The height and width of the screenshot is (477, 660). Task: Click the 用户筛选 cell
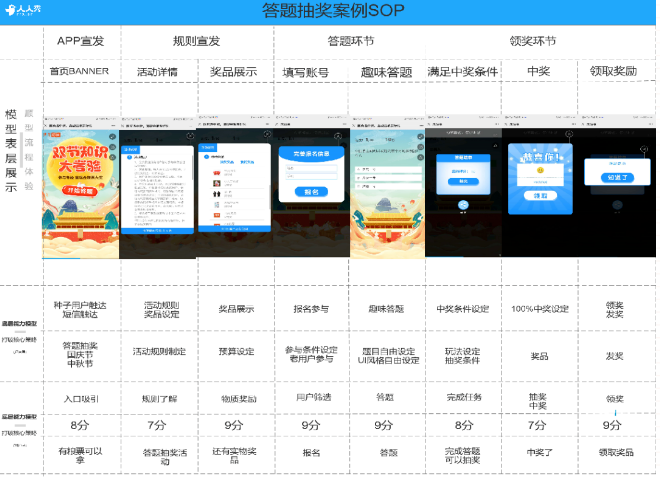pos(314,397)
